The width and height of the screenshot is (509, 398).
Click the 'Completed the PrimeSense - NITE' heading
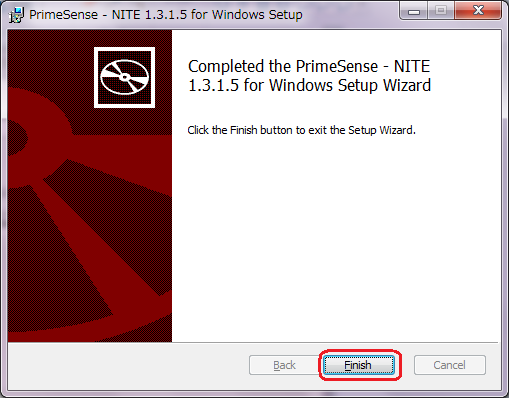pyautogui.click(x=309, y=66)
